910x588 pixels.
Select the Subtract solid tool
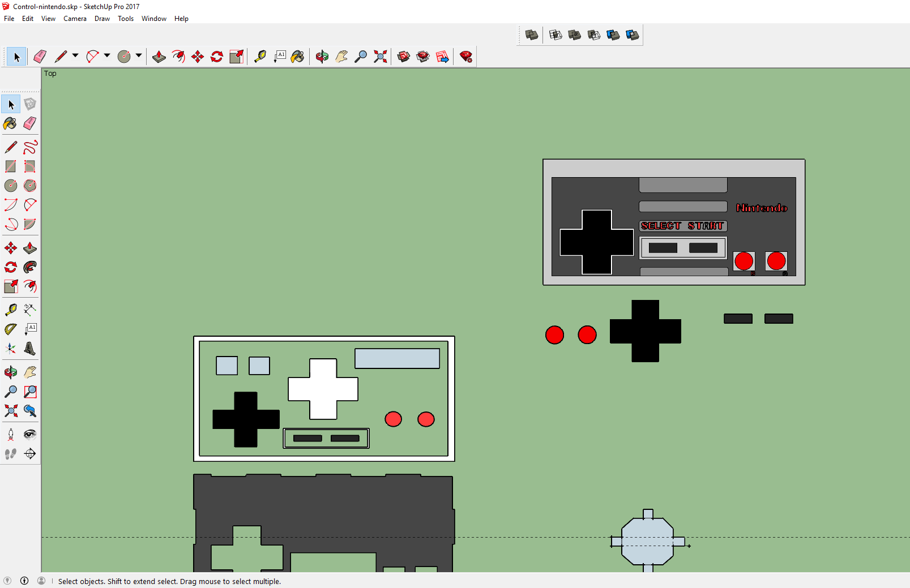tap(594, 35)
